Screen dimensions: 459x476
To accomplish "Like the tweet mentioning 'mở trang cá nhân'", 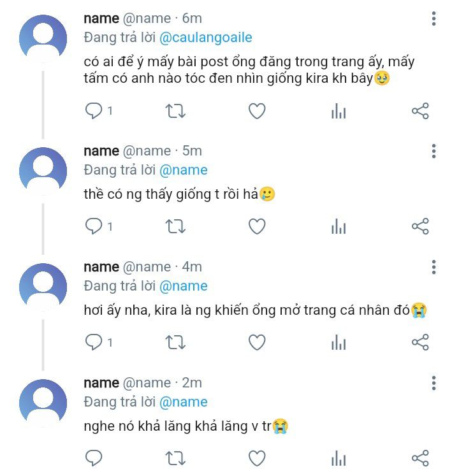I will 257,343.
